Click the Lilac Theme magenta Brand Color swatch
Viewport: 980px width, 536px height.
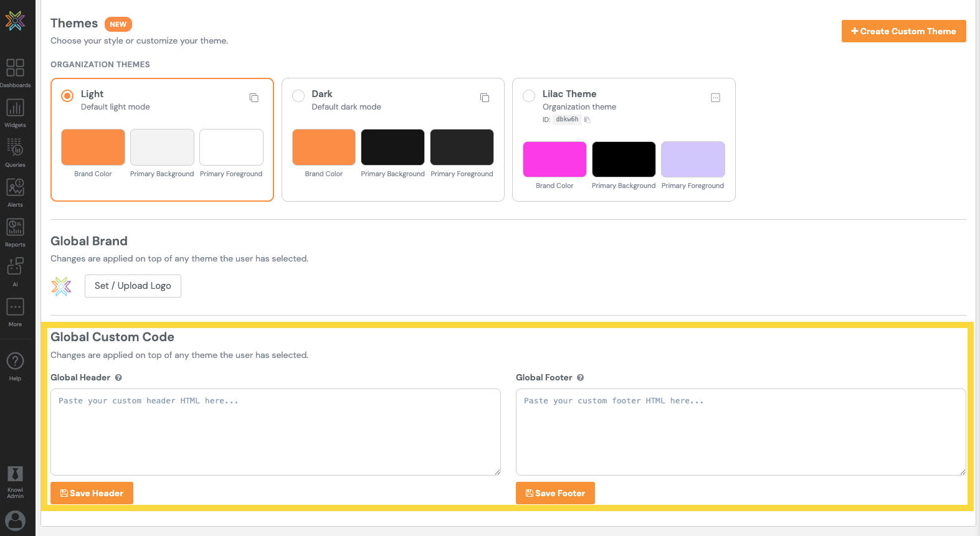pyautogui.click(x=554, y=159)
